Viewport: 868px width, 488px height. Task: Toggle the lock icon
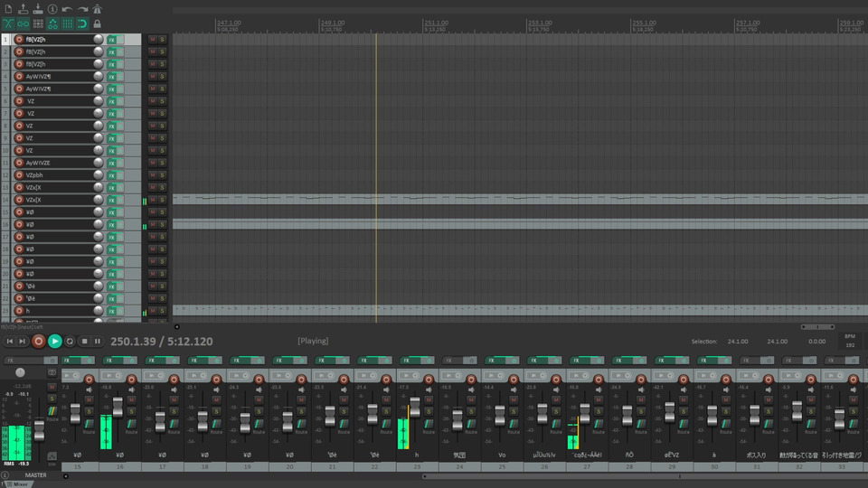point(98,23)
